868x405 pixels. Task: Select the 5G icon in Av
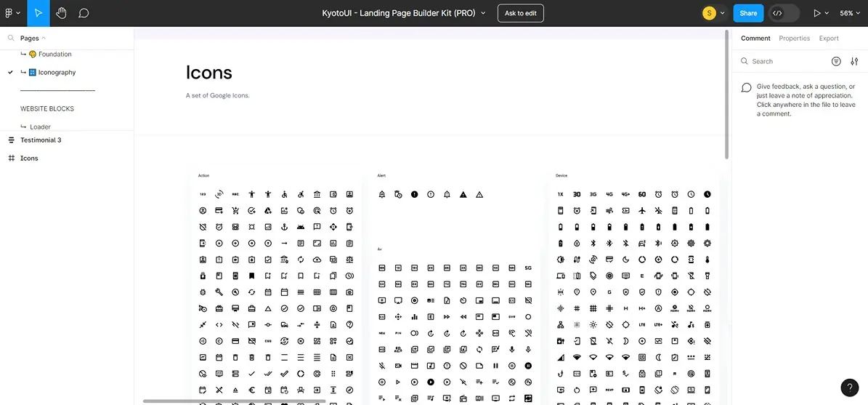(x=528, y=268)
